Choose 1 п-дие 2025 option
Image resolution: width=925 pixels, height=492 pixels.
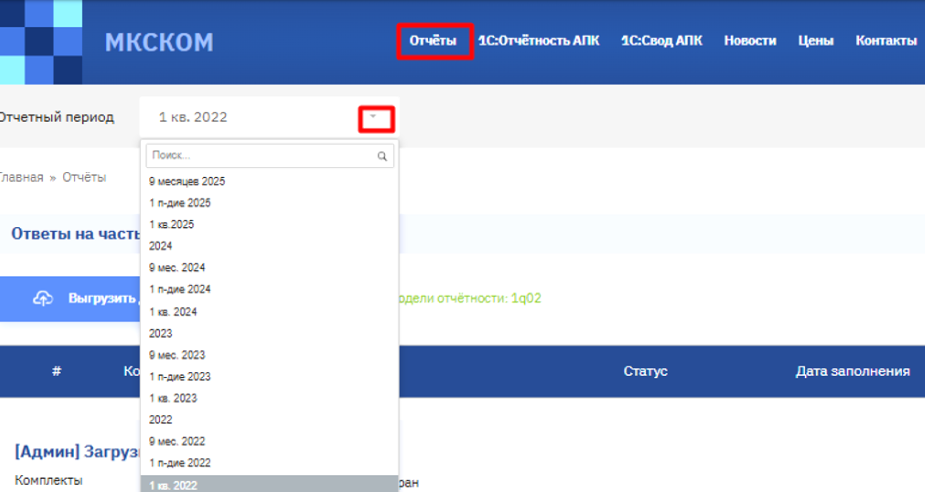[180, 203]
